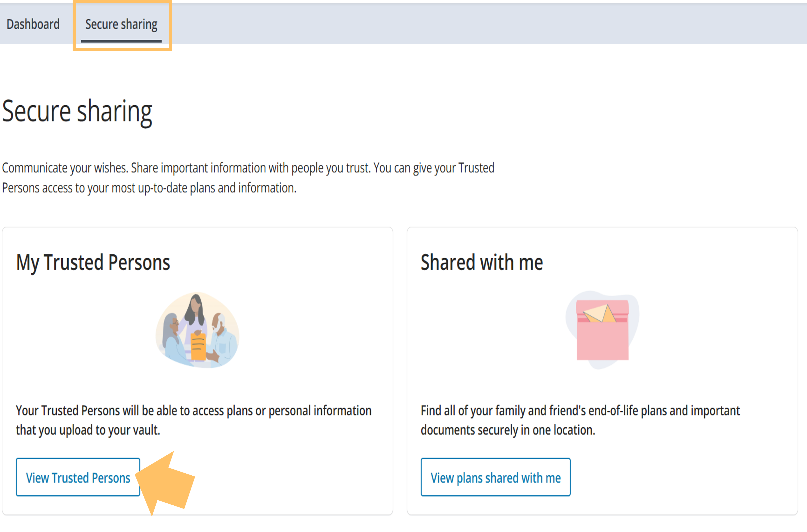
Task: Click the yellow envelope in the mailbox
Action: [600, 314]
